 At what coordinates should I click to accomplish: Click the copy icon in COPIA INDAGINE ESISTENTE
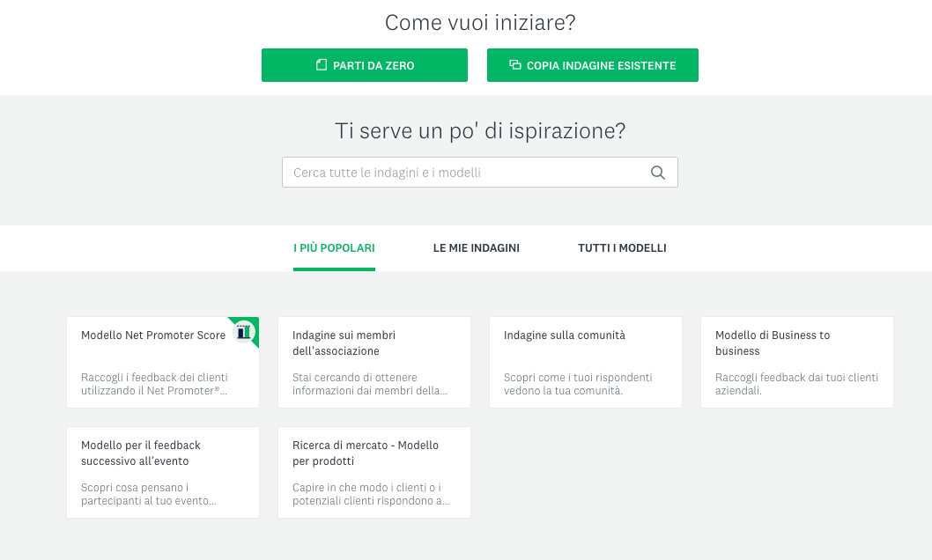(x=515, y=65)
